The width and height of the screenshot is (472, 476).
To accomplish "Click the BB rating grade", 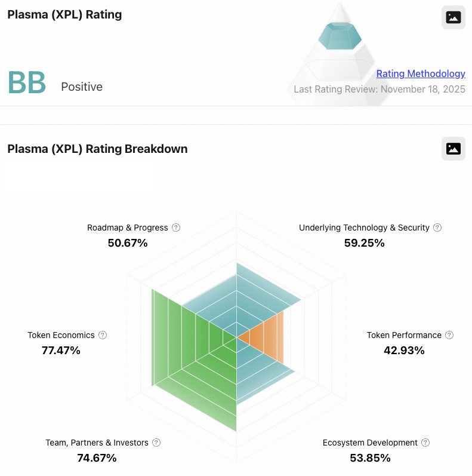I will 27,83.
